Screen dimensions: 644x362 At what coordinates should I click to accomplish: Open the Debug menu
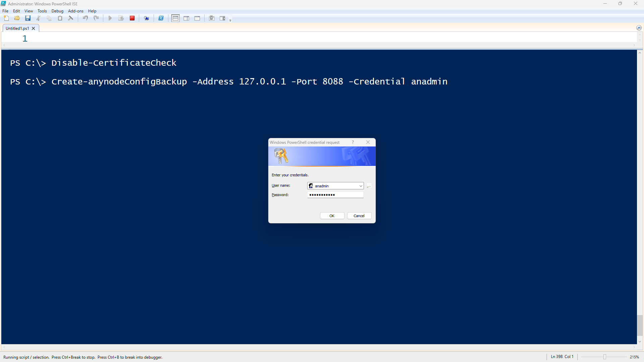pyautogui.click(x=57, y=11)
